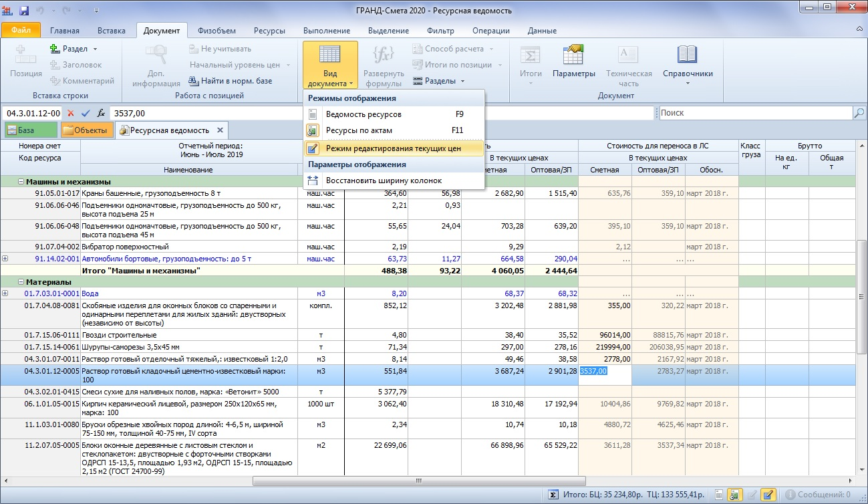Select Ведомость ресурсов display mode
This screenshot has width=868, height=504.
pos(394,114)
